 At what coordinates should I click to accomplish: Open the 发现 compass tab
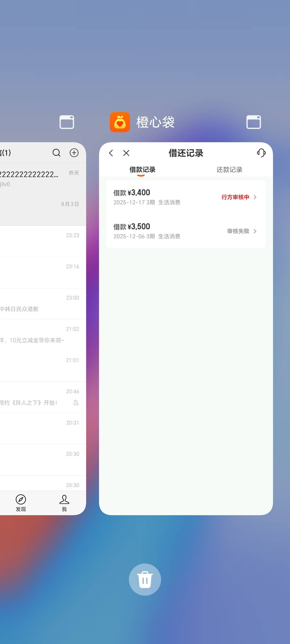tap(21, 503)
